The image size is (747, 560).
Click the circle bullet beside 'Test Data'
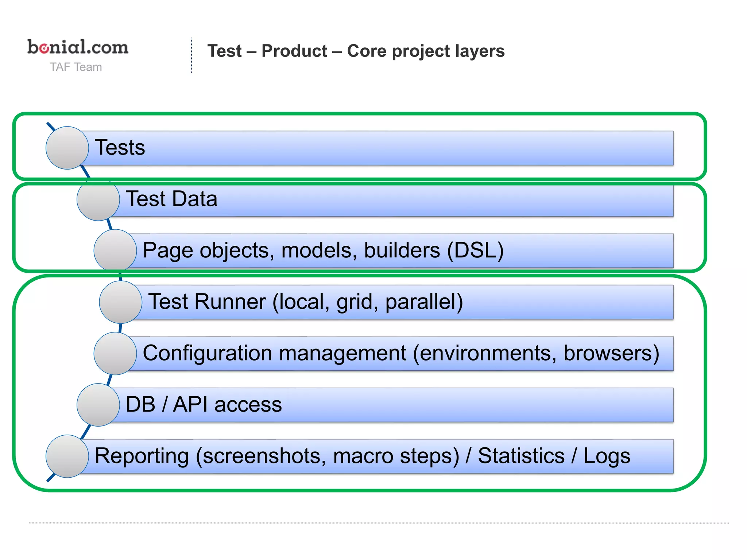[x=98, y=199]
